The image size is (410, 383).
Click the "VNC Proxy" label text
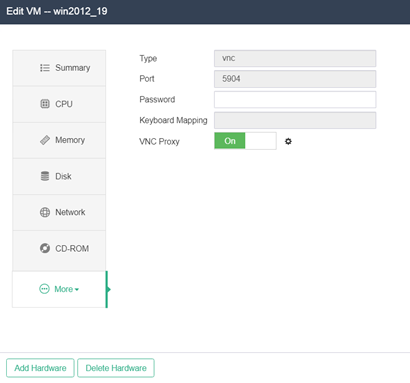159,142
